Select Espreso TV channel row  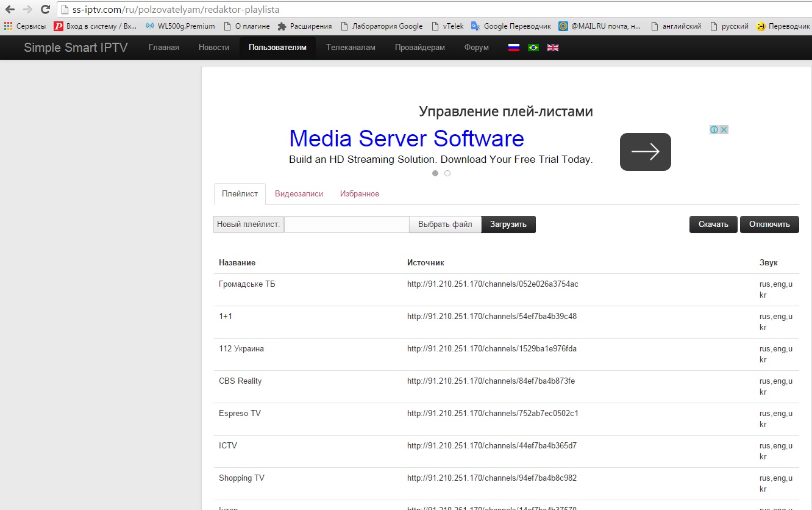tap(506, 419)
